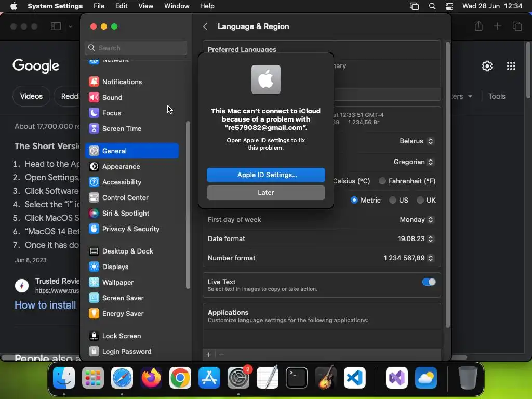Open Trash from the Dock
The image size is (532, 399).
point(468,378)
